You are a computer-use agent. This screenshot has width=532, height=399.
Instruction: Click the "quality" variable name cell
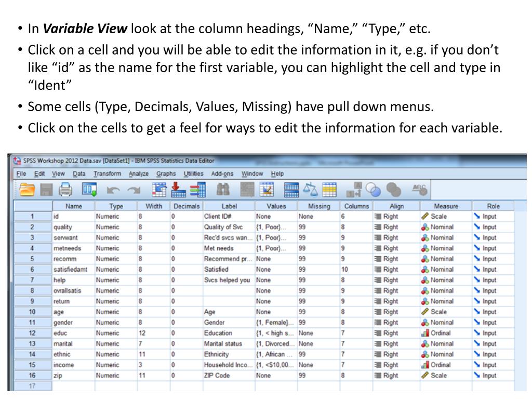(74, 227)
